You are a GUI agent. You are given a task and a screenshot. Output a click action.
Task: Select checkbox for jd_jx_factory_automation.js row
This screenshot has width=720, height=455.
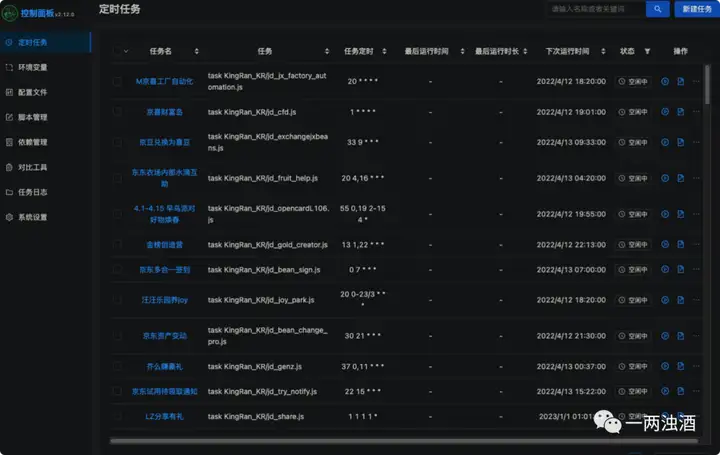(118, 81)
